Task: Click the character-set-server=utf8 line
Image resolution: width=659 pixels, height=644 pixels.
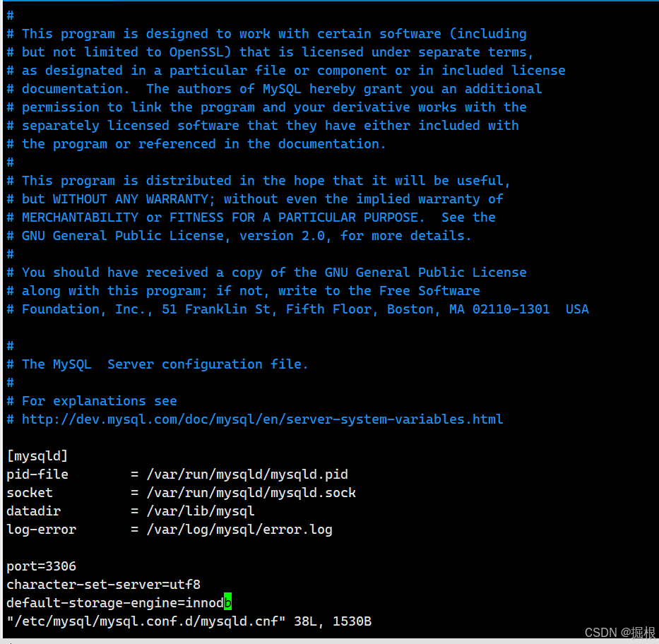Action: (x=103, y=585)
